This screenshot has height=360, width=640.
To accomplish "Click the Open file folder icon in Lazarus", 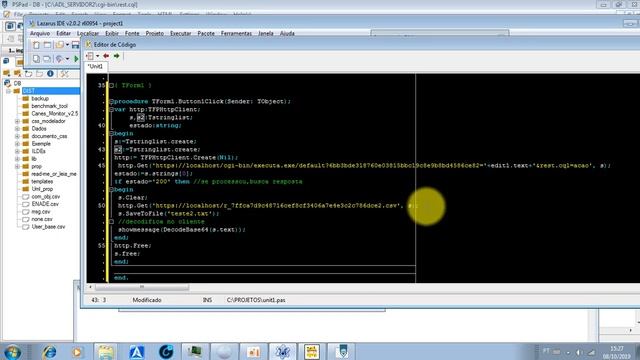I will 60,45.
